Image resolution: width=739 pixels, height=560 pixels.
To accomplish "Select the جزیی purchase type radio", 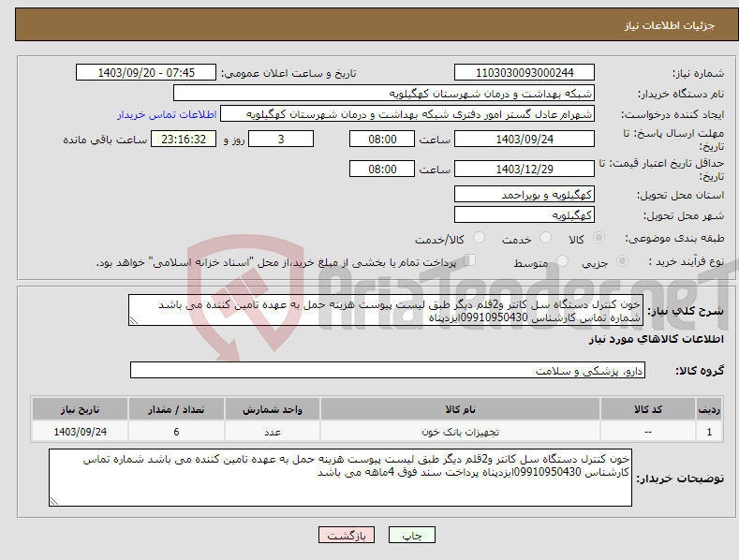I will click(x=622, y=260).
